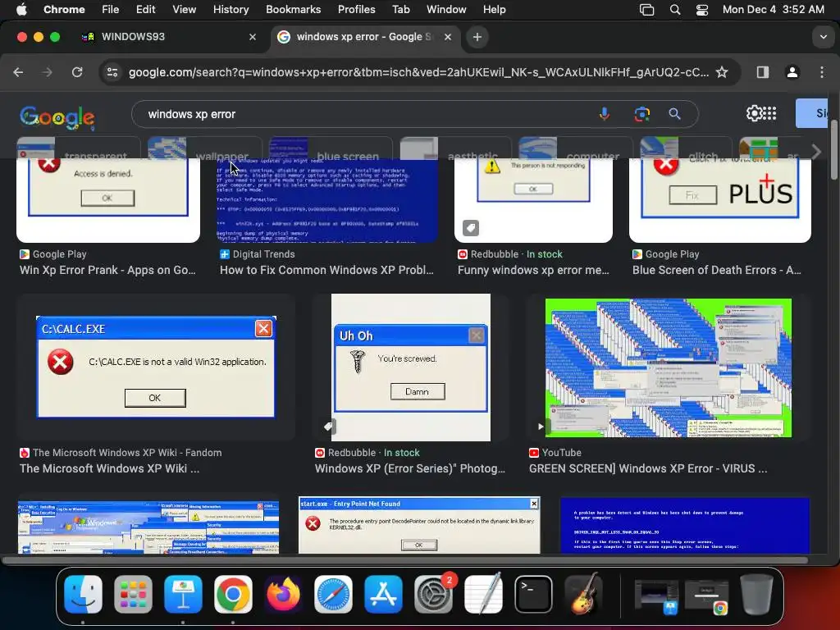Open Google apps grid icon
The image size is (840, 630).
[x=769, y=113]
